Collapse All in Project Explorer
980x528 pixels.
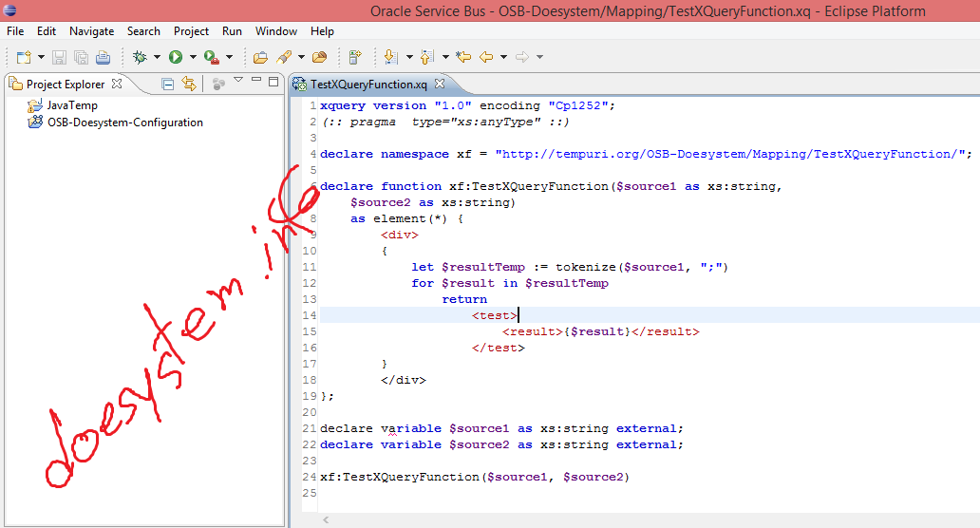click(167, 84)
